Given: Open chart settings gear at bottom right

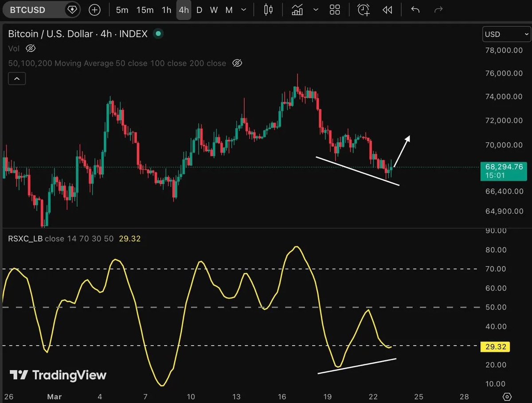Looking at the screenshot, I should pyautogui.click(x=508, y=396).
